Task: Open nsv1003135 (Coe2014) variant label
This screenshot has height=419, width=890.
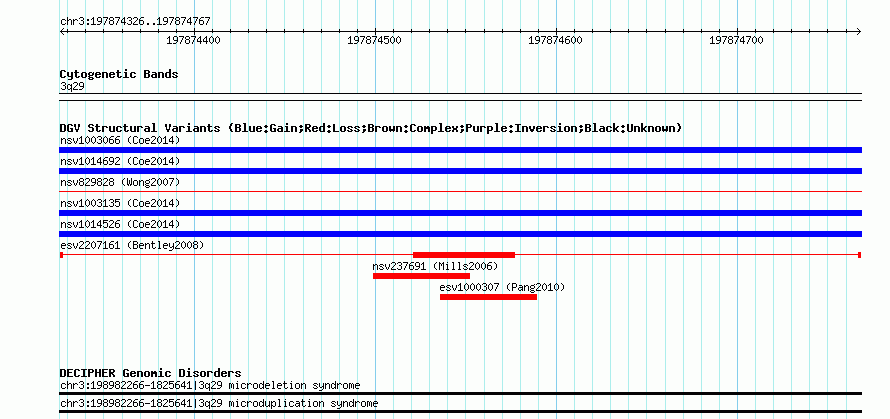Action: tap(120, 203)
